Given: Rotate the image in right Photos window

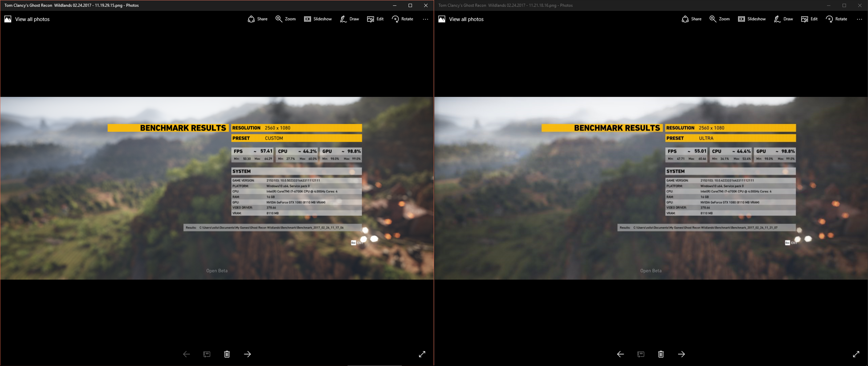Looking at the screenshot, I should (x=837, y=19).
